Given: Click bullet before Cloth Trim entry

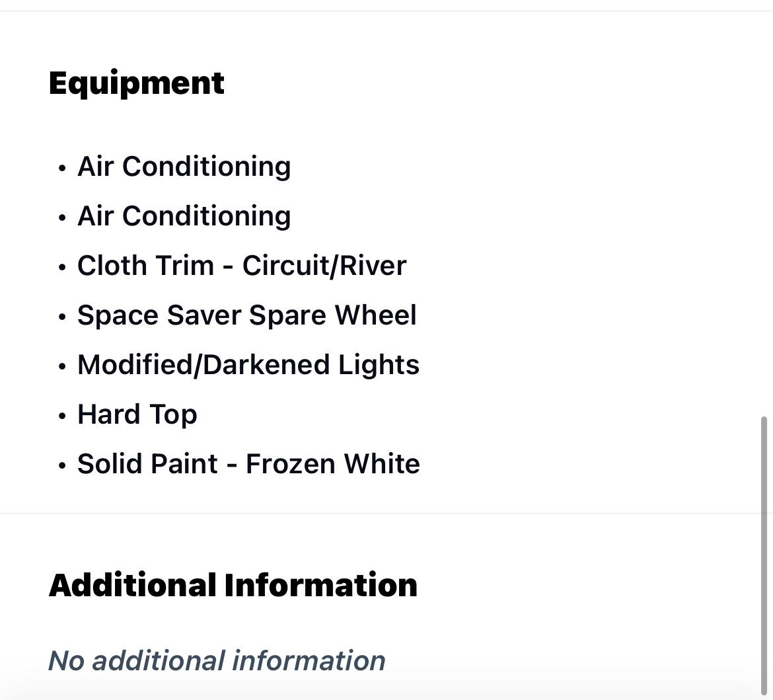Looking at the screenshot, I should tap(61, 267).
